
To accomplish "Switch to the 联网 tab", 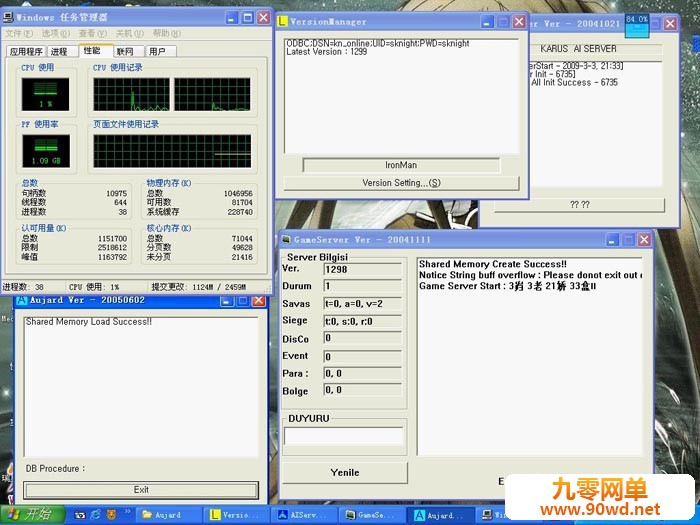I will 129,51.
